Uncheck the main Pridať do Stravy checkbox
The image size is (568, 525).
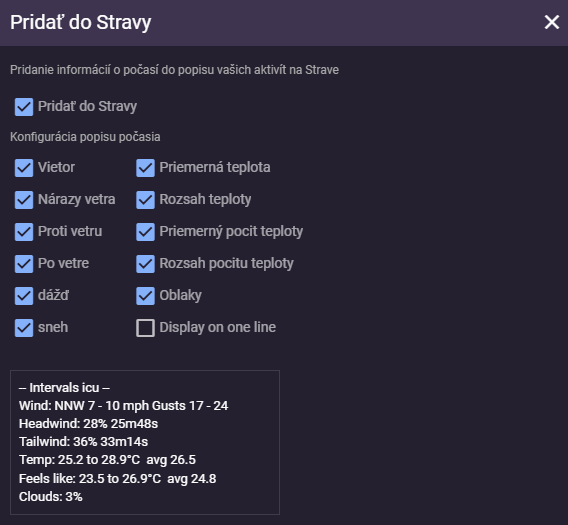click(x=24, y=107)
